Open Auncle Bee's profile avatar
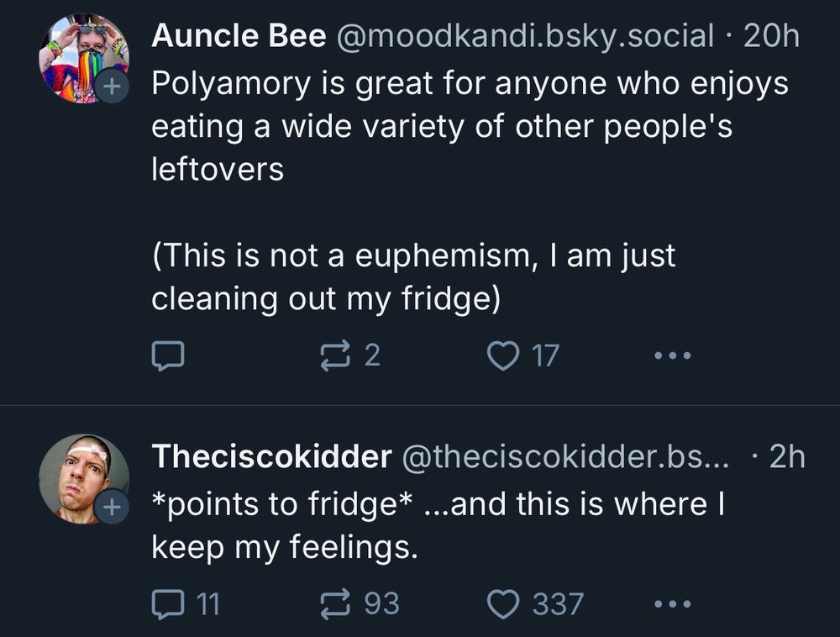Screen dimensions: 840x637 point(81,55)
